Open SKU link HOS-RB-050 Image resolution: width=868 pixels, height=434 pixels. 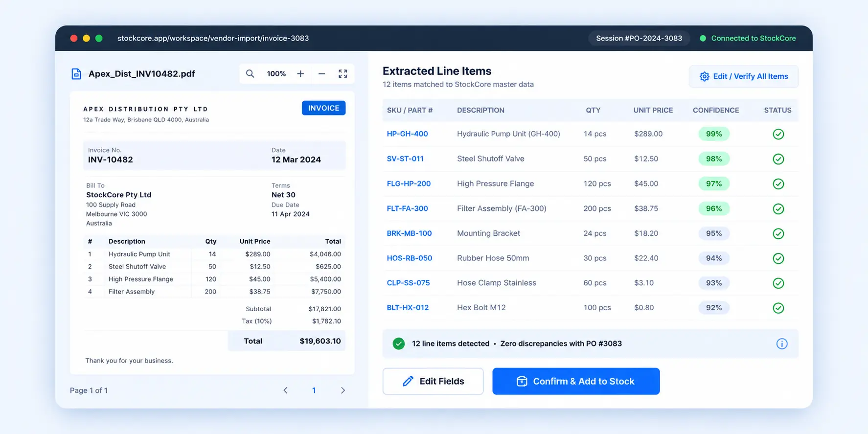[410, 258]
